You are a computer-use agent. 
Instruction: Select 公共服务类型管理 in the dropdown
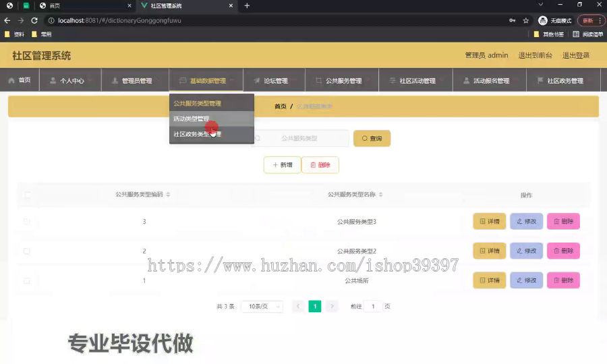coord(212,103)
